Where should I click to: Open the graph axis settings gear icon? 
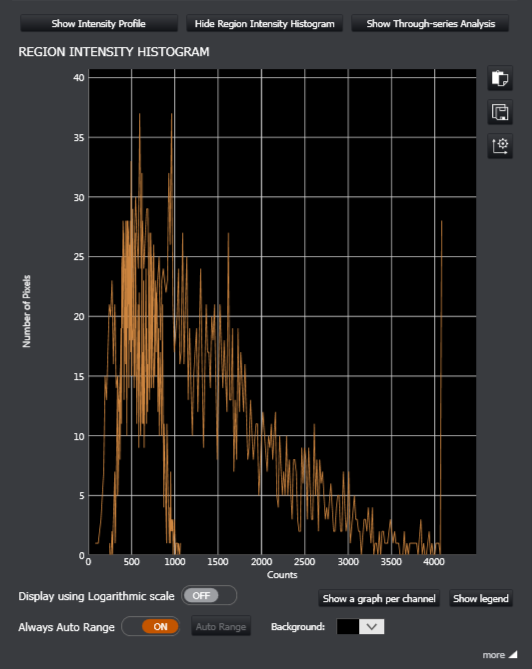500,146
